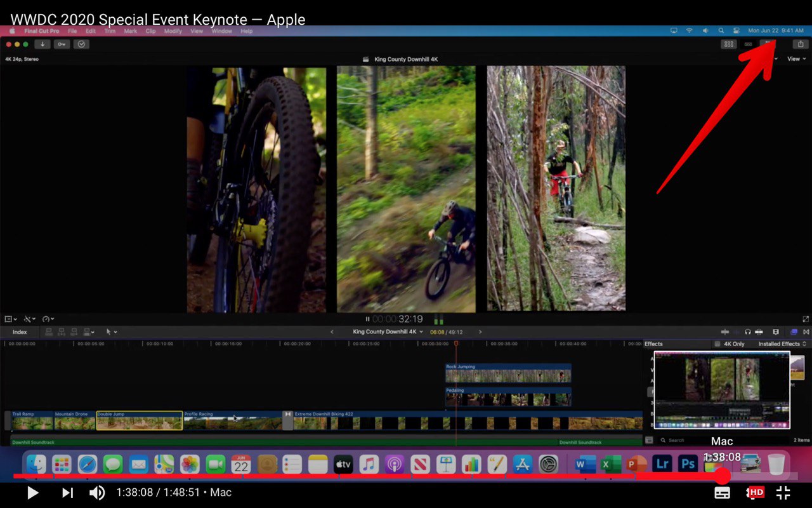Select the Profile Racing clip
The width and height of the screenshot is (812, 508).
pyautogui.click(x=232, y=420)
